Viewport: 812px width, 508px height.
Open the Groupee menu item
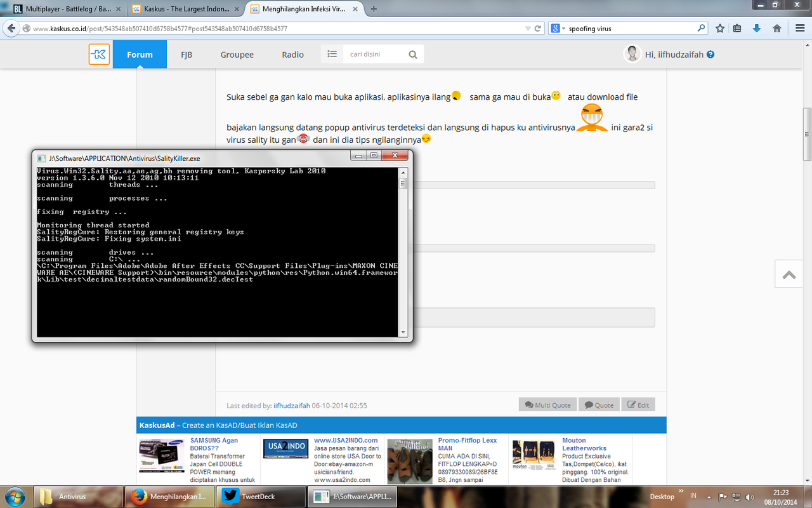(x=237, y=55)
